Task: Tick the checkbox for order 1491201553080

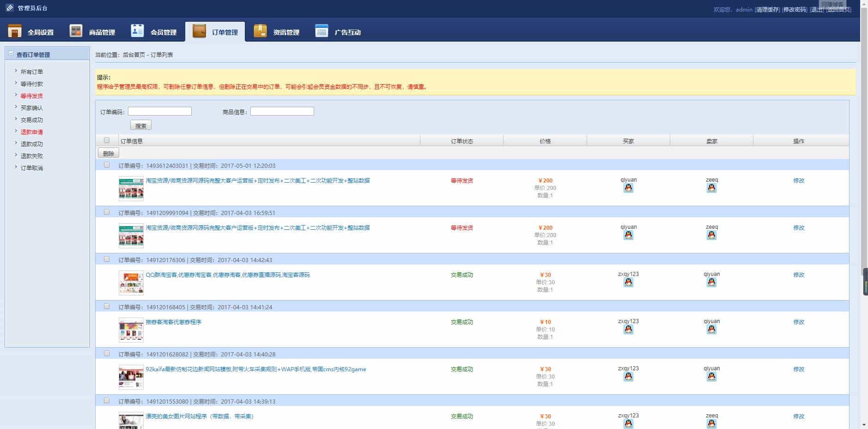Action: point(107,400)
